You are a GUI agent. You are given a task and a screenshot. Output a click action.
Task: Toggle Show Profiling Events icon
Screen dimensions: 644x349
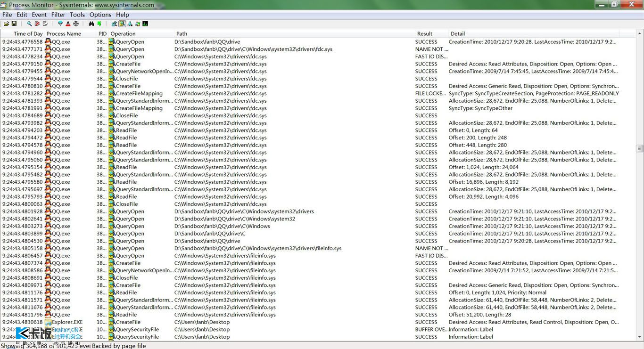[145, 24]
